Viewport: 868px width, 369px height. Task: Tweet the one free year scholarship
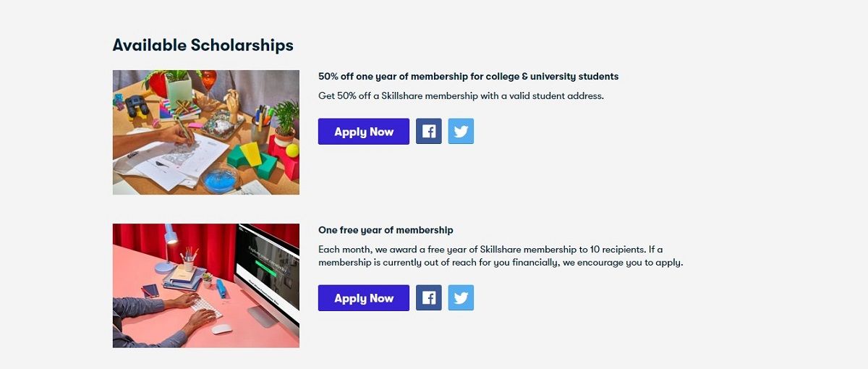click(x=461, y=298)
